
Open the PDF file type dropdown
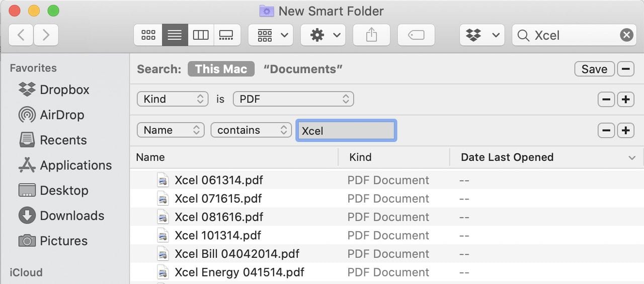[293, 99]
